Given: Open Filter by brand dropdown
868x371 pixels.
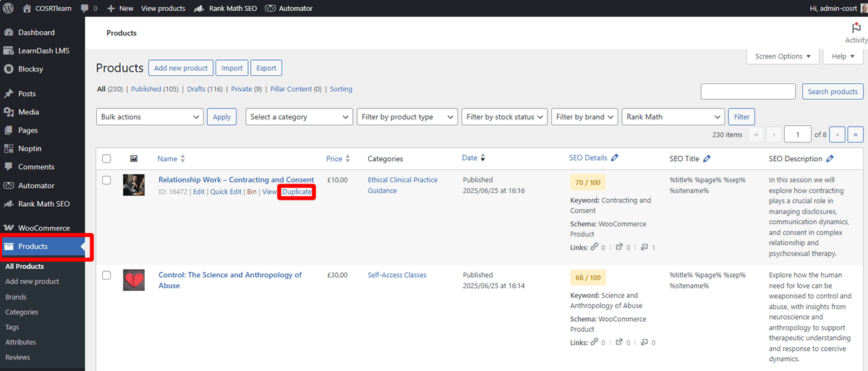Looking at the screenshot, I should 584,116.
